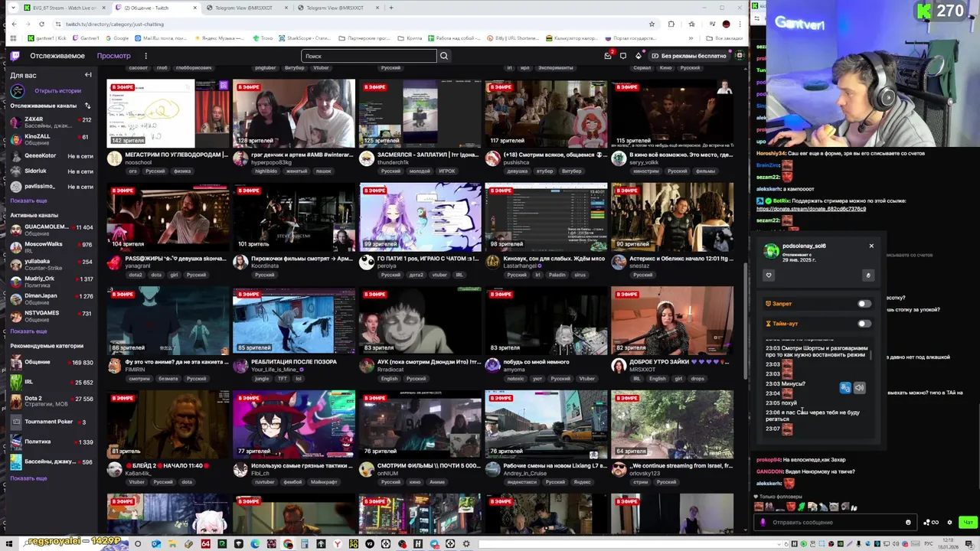The height and width of the screenshot is (551, 980).
Task: Open SharkScope bookmark in bookmarks bar
Action: coord(304,38)
